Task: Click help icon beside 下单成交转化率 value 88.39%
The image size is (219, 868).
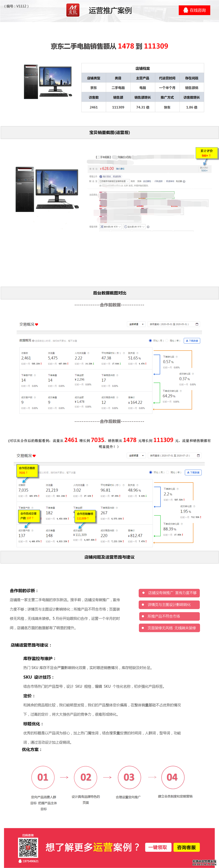Action: pos(182,524)
